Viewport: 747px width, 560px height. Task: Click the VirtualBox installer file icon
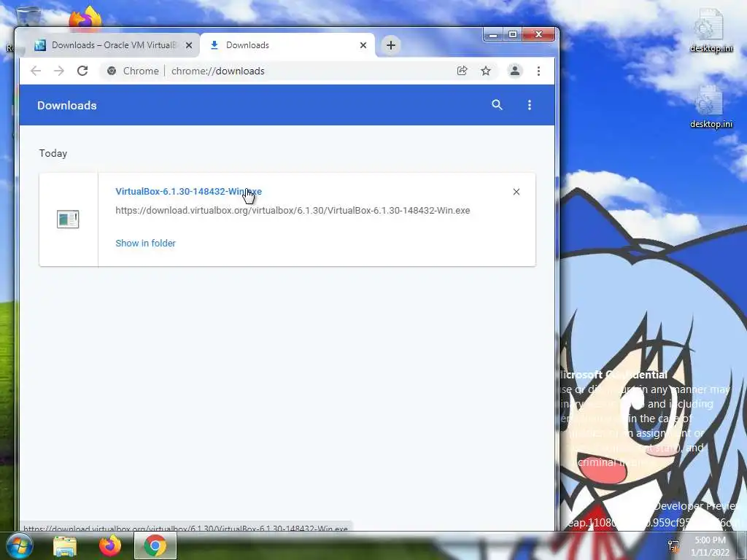pyautogui.click(x=68, y=219)
